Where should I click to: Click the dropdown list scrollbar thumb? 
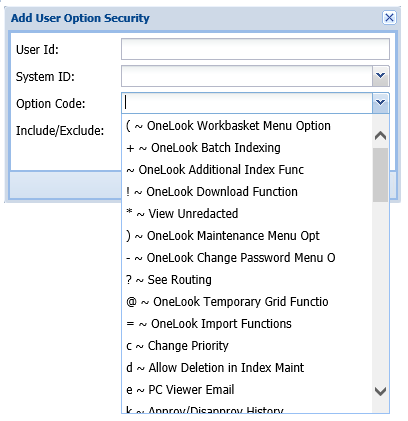tap(380, 175)
